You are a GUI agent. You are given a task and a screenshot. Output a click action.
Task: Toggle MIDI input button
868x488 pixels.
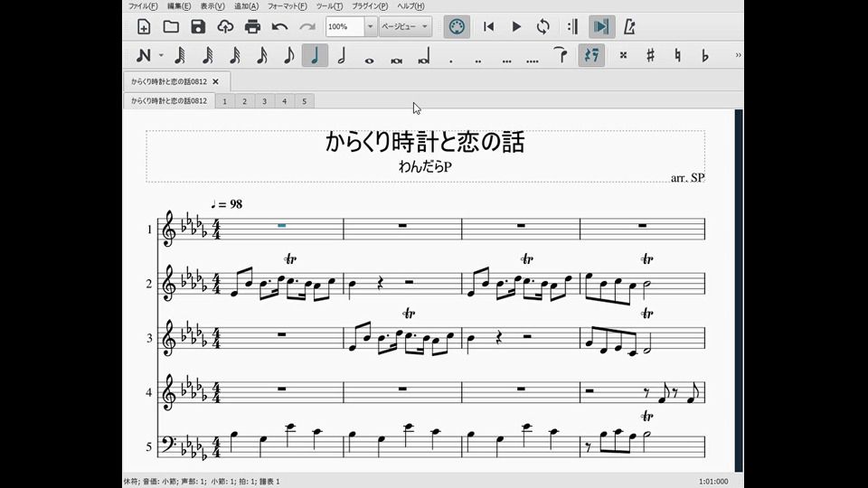457,26
